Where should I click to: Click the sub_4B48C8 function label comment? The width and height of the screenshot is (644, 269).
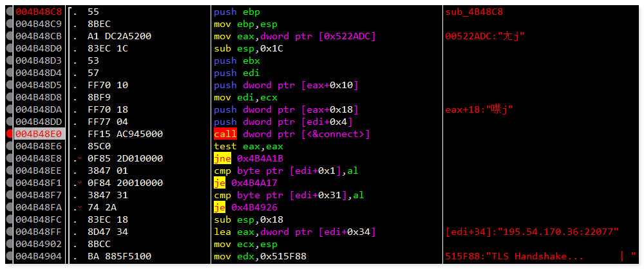click(x=474, y=12)
